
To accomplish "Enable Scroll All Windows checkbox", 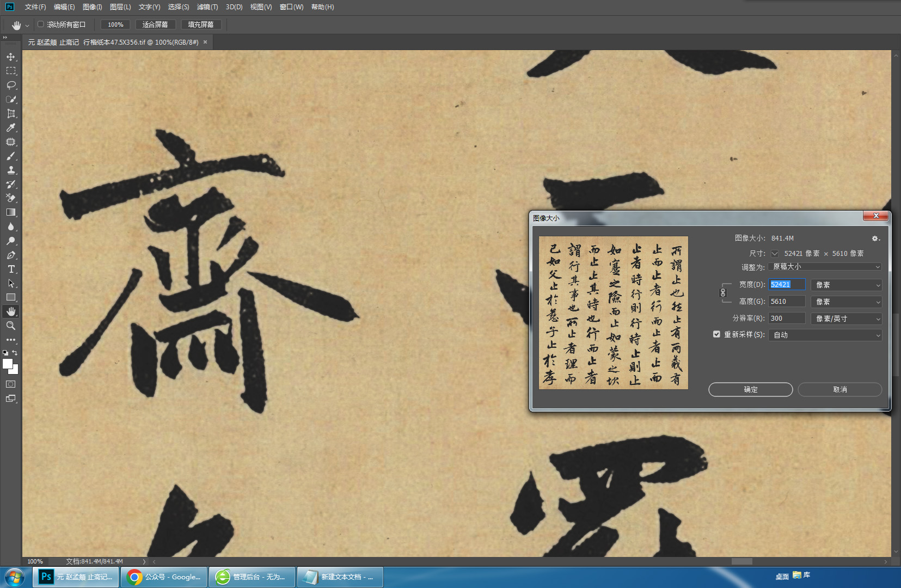I will click(x=40, y=24).
